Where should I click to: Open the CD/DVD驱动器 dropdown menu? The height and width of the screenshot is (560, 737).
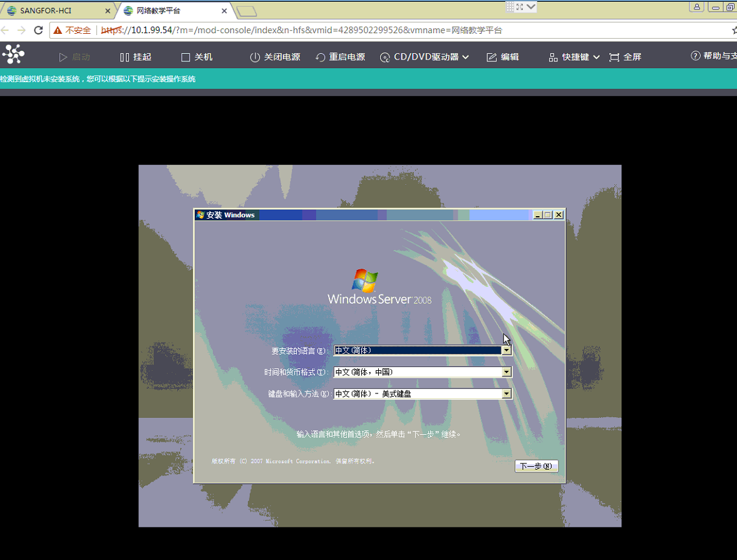point(425,57)
